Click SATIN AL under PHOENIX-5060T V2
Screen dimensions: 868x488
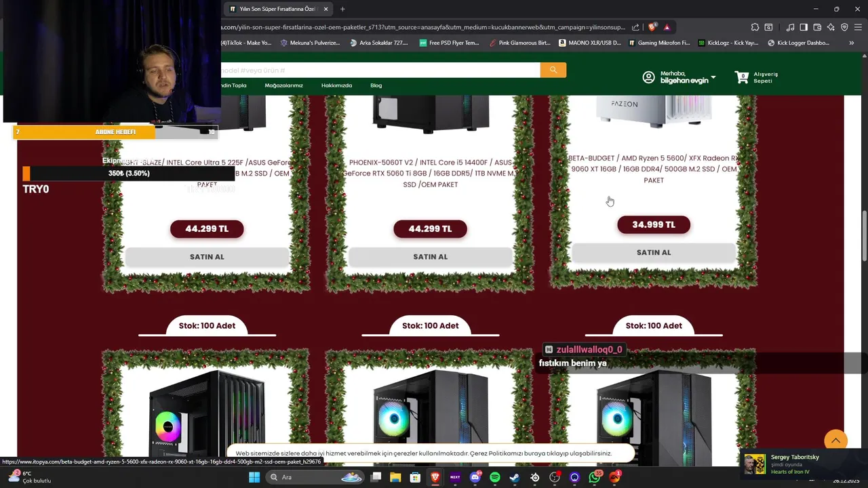point(430,257)
